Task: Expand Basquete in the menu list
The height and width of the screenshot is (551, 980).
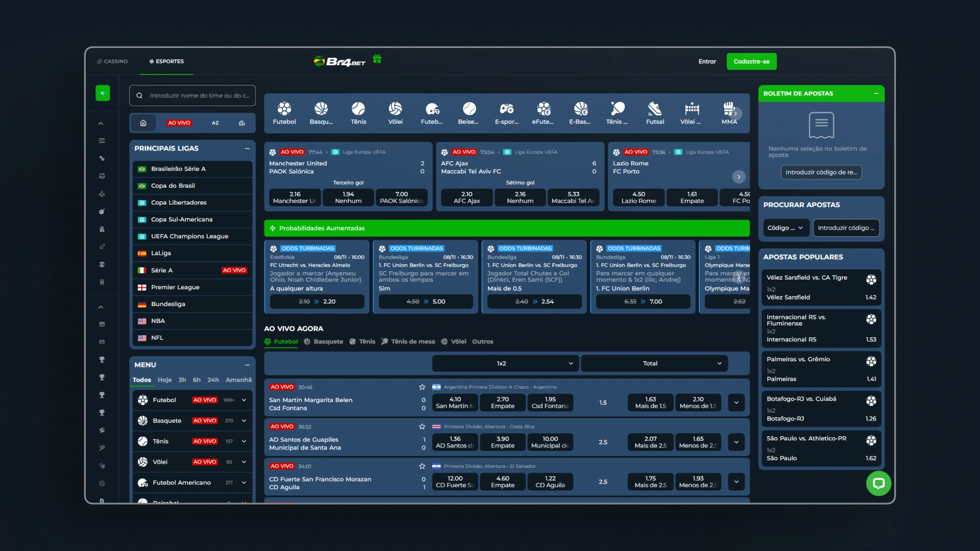Action: 244,421
